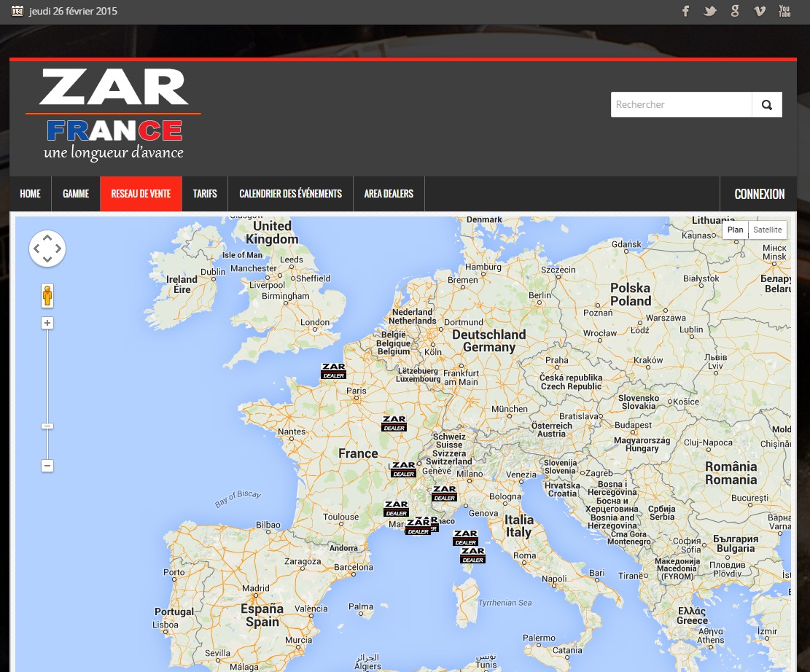Click the date text 'jeudi 26 février 2015'
The image size is (810, 672).
(x=74, y=11)
